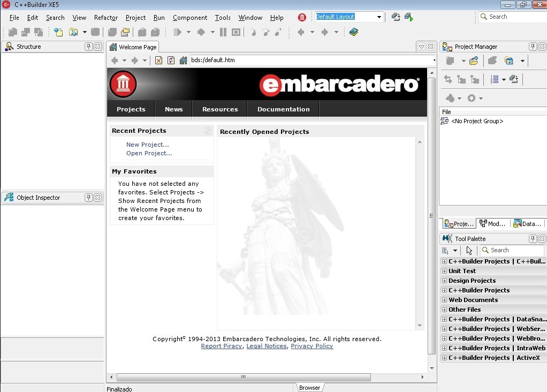Toggle the pin on the Structure panel

click(x=89, y=47)
